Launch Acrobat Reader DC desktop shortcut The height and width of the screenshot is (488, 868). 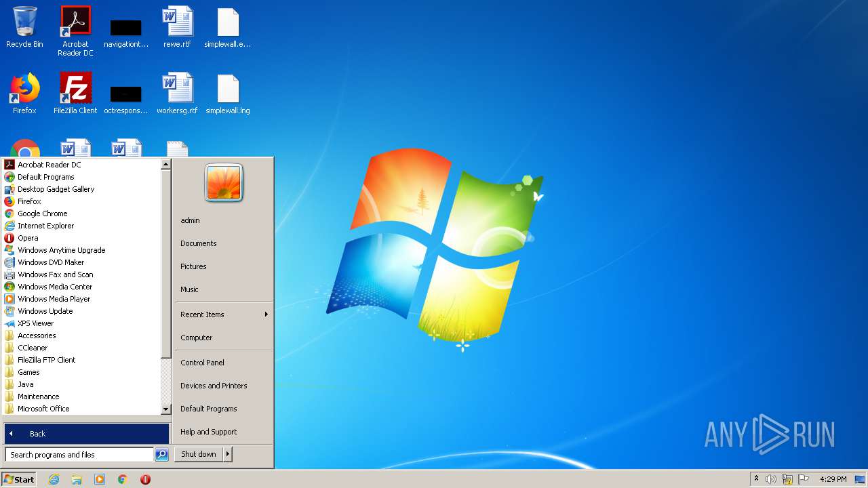(75, 30)
